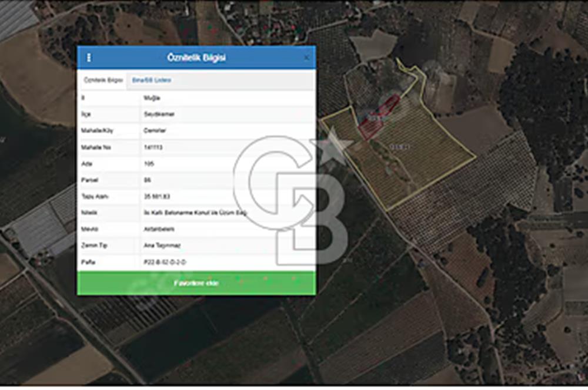Select the Tapu Alanı value 35.981,83
The width and height of the screenshot is (588, 390).
tap(156, 196)
